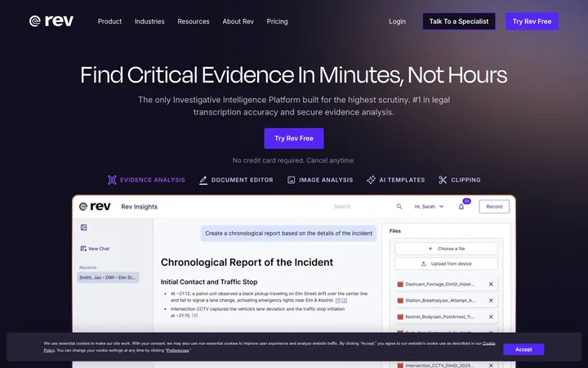The height and width of the screenshot is (368, 588).
Task: Click Talk To a Specialist button
Action: pyautogui.click(x=459, y=21)
